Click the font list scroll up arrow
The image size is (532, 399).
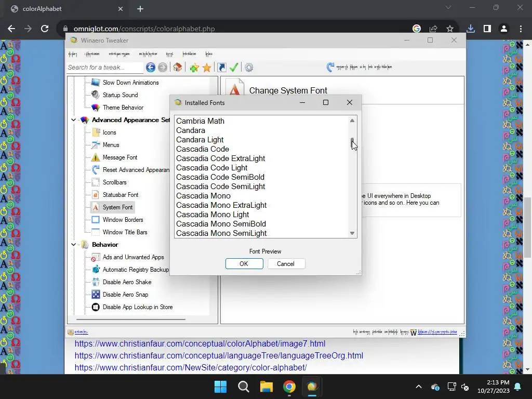352,121
